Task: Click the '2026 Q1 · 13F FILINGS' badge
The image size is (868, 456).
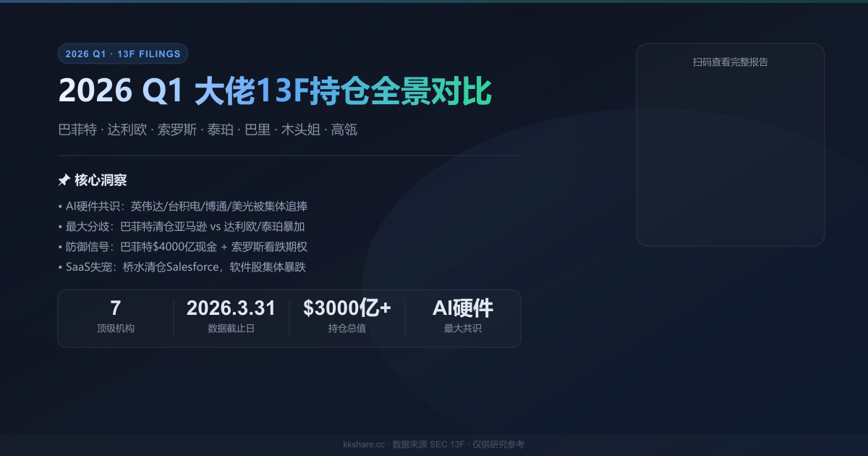Action: [x=123, y=54]
